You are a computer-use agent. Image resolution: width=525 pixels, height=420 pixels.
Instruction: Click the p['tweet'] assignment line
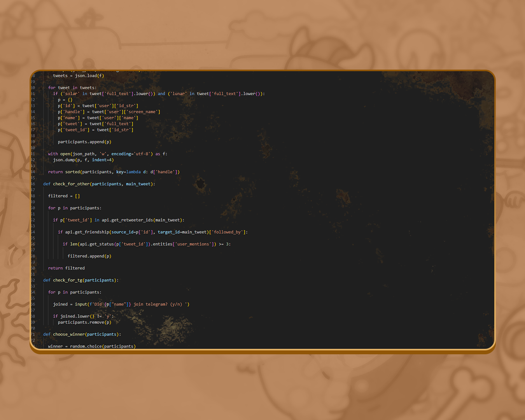point(96,124)
